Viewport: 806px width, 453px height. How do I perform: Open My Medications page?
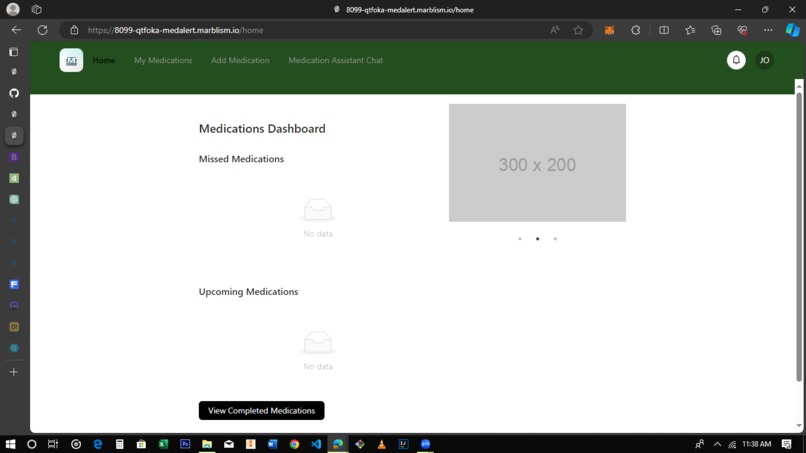click(x=163, y=60)
